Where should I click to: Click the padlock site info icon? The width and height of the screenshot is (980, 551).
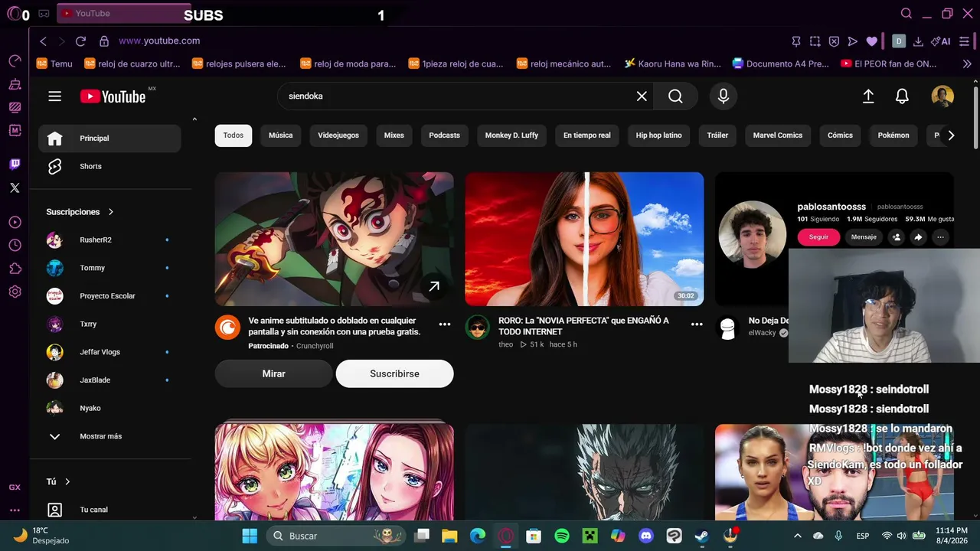coord(104,41)
